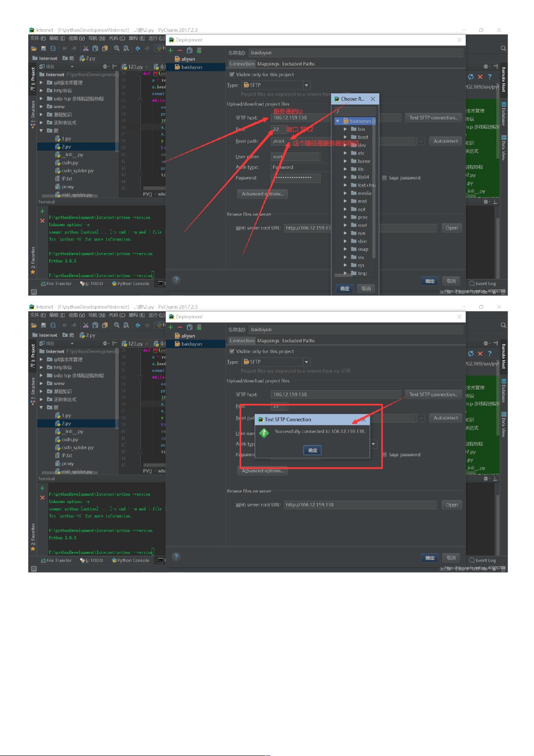This screenshot has height=756, width=534.
Task: Click 确定 in Test SFTP Connection dialog
Action: [x=313, y=450]
